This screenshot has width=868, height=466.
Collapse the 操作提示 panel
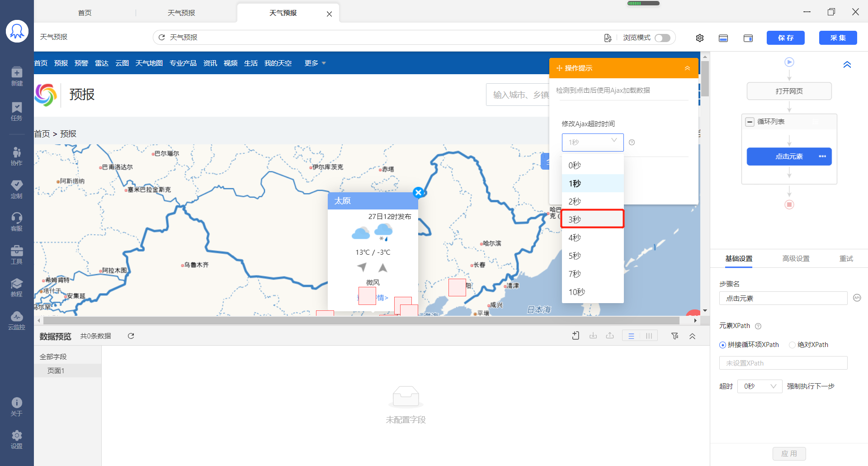(687, 68)
